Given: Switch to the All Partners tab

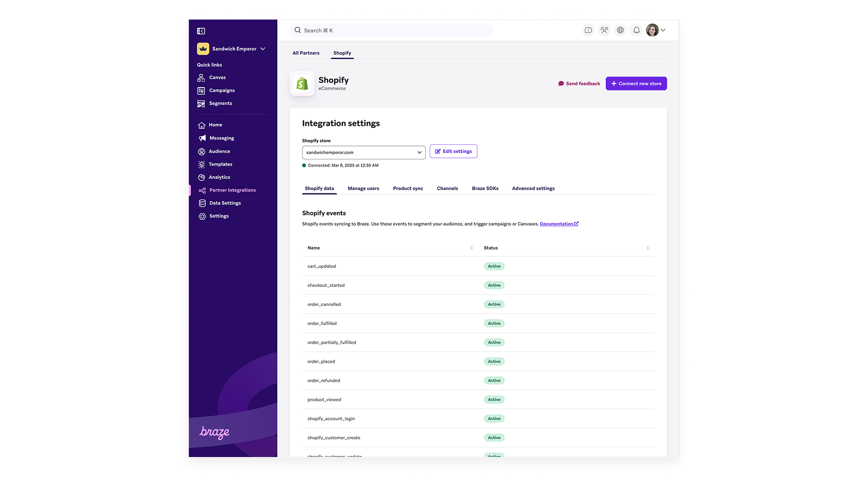Looking at the screenshot, I should 306,53.
